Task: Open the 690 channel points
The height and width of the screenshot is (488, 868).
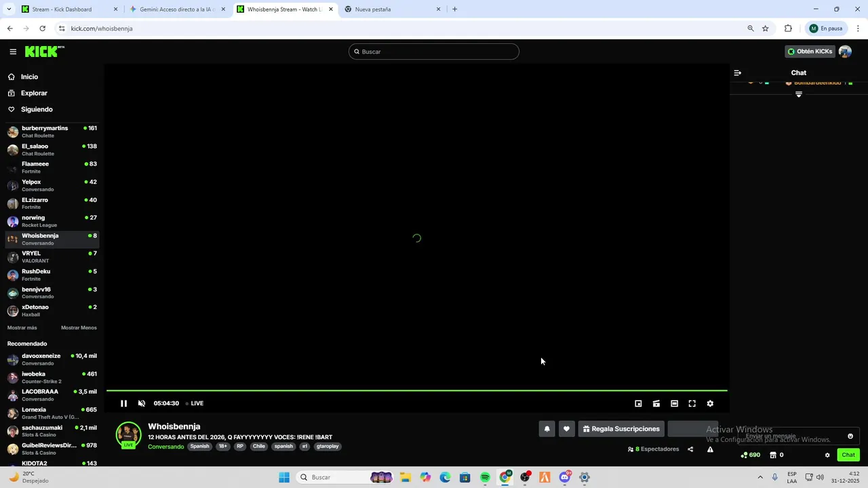Action: click(x=751, y=455)
